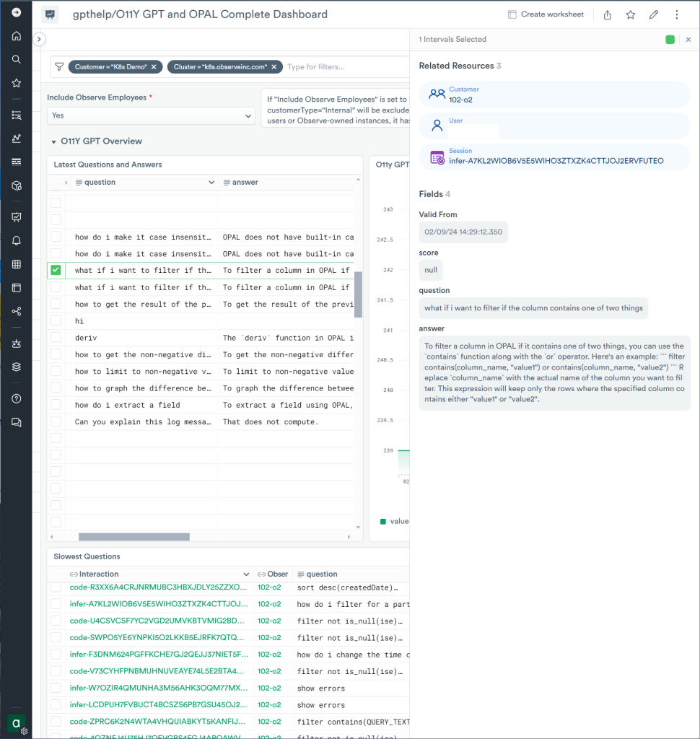Viewport: 700px width, 739px height.
Task: Open the code-ZPRC6K2N4WTA4VHQ interaction link
Action: click(157, 721)
